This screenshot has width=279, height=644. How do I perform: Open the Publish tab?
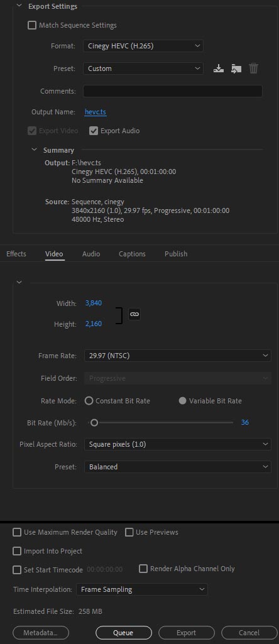(x=176, y=254)
